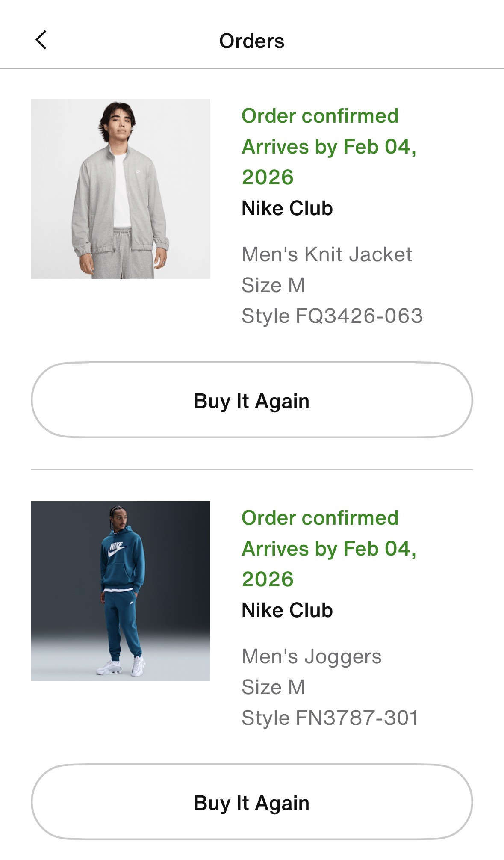The height and width of the screenshot is (860, 504).
Task: Click style code FN3787-301
Action: coord(330,718)
